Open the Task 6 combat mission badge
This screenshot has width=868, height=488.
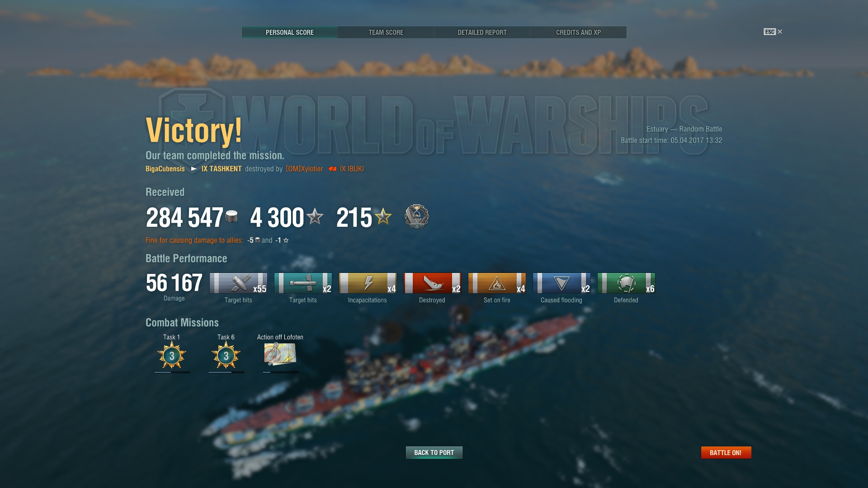[x=226, y=356]
